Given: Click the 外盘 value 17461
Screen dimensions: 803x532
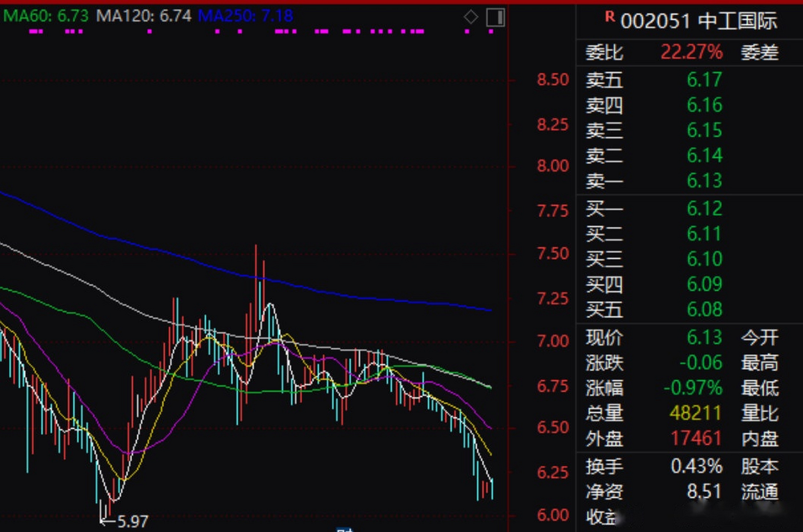Looking at the screenshot, I should (696, 439).
